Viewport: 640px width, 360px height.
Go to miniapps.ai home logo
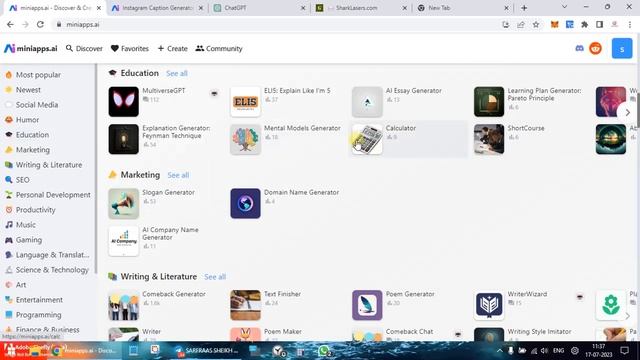(x=31, y=49)
